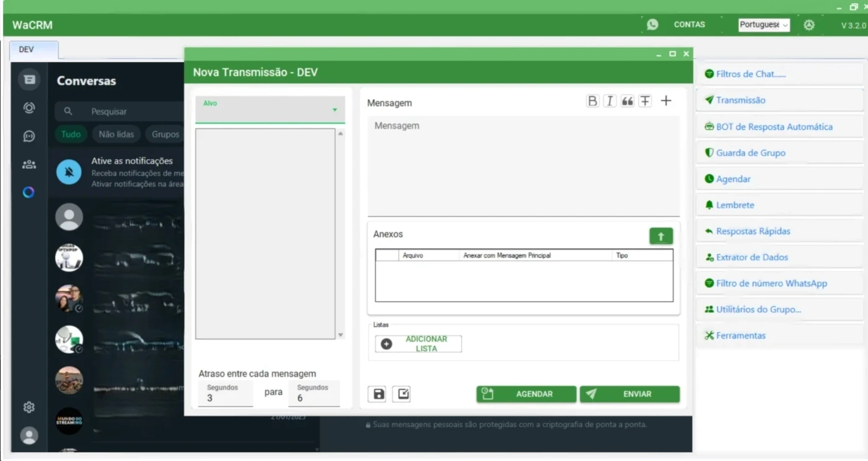Apply italic formatting to message
This screenshot has width=868, height=461.
pos(610,101)
